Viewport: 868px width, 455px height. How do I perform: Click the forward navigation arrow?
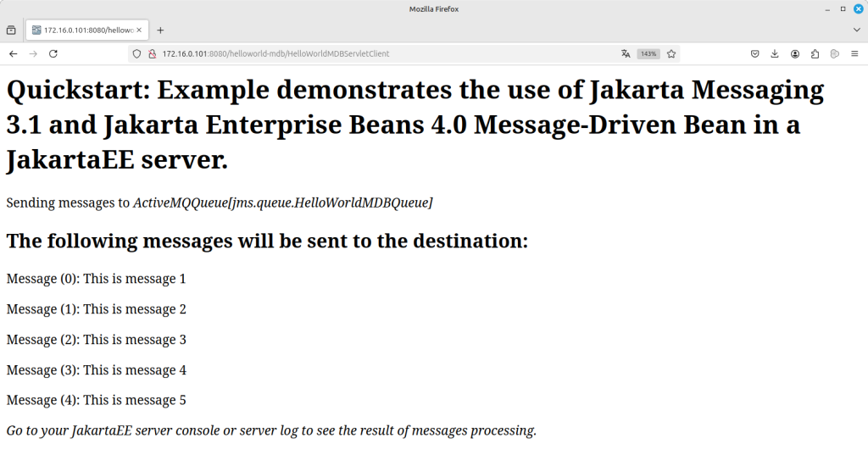(x=33, y=53)
